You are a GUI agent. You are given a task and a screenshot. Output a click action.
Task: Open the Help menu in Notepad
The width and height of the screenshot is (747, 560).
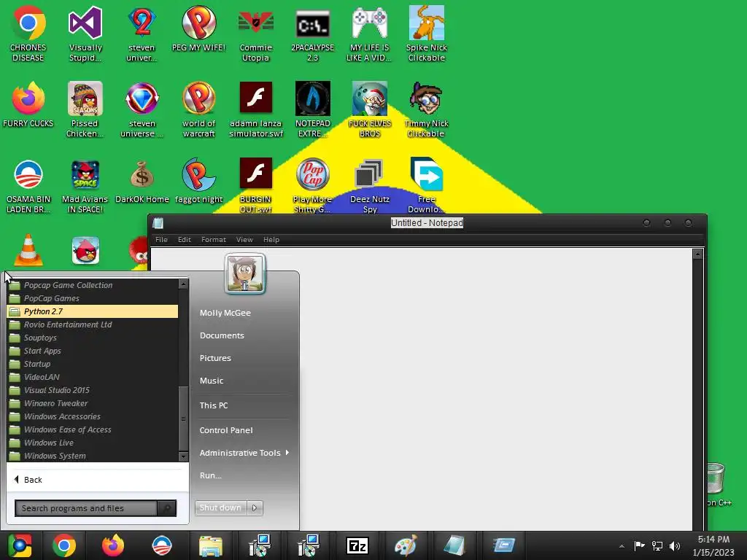pyautogui.click(x=271, y=239)
